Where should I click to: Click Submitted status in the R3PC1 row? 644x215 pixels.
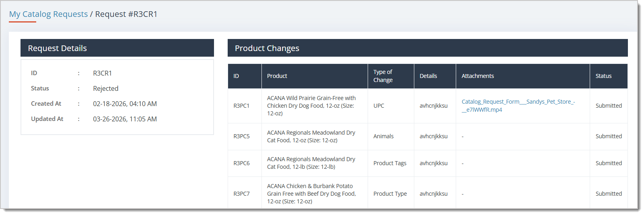click(609, 106)
